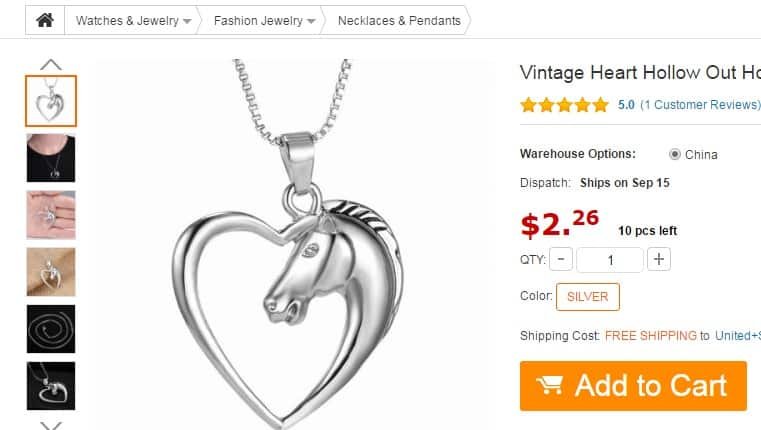The image size is (761, 430).
Task: Decrease quantity with minus button
Action: coord(561,259)
